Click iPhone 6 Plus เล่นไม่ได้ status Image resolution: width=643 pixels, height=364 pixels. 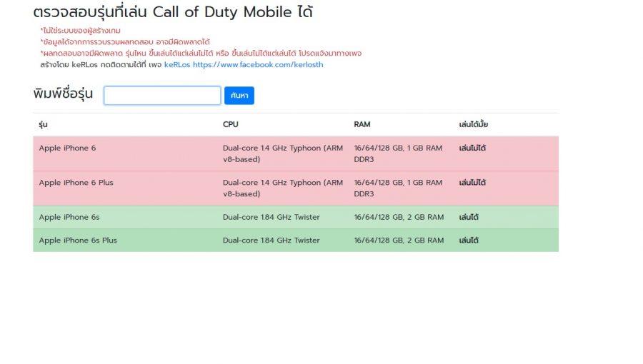tap(472, 183)
